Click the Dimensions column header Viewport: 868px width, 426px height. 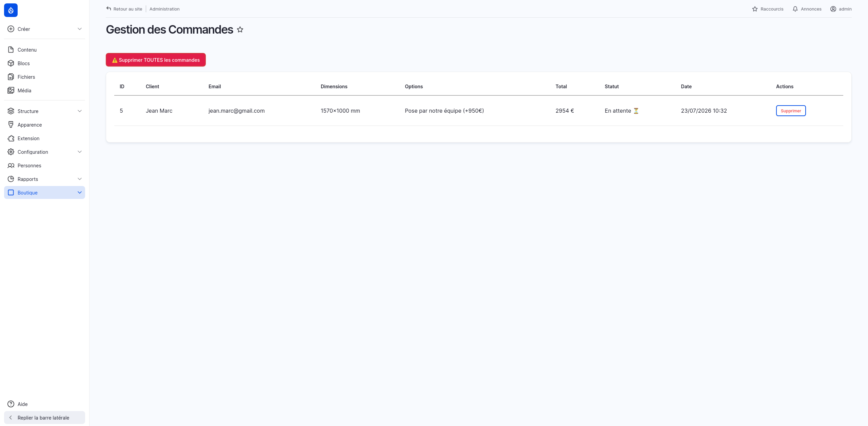coord(334,86)
